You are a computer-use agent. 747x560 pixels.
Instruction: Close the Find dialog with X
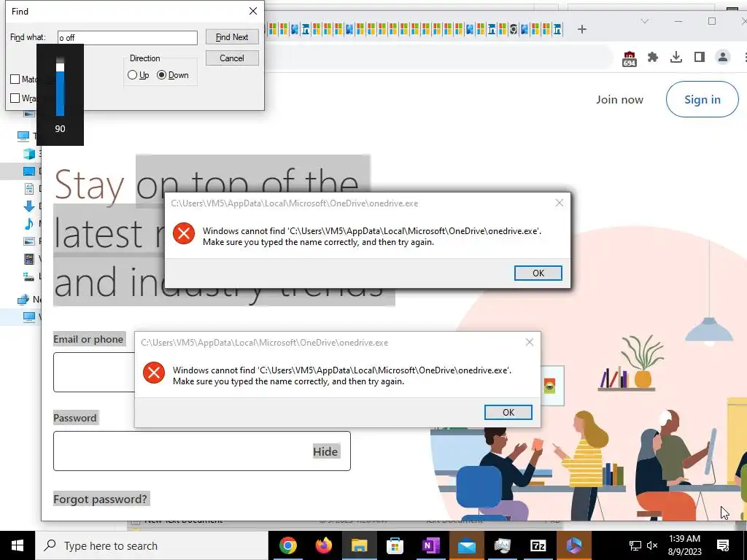click(253, 11)
